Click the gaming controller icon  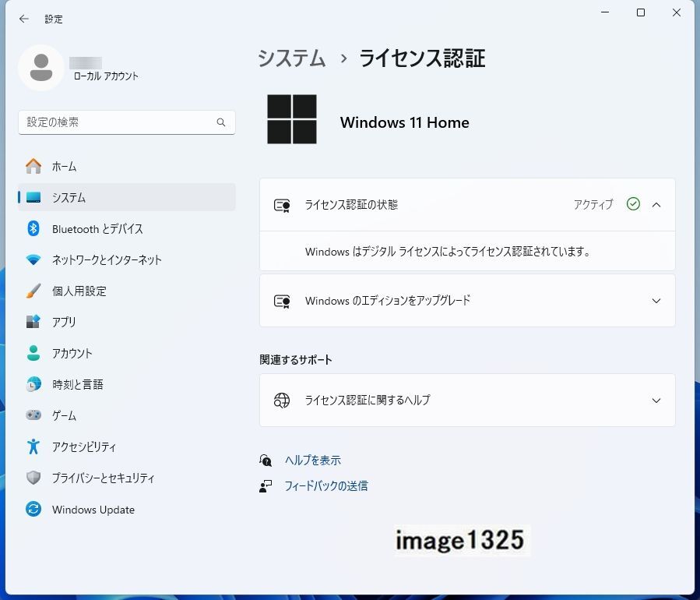(x=33, y=415)
